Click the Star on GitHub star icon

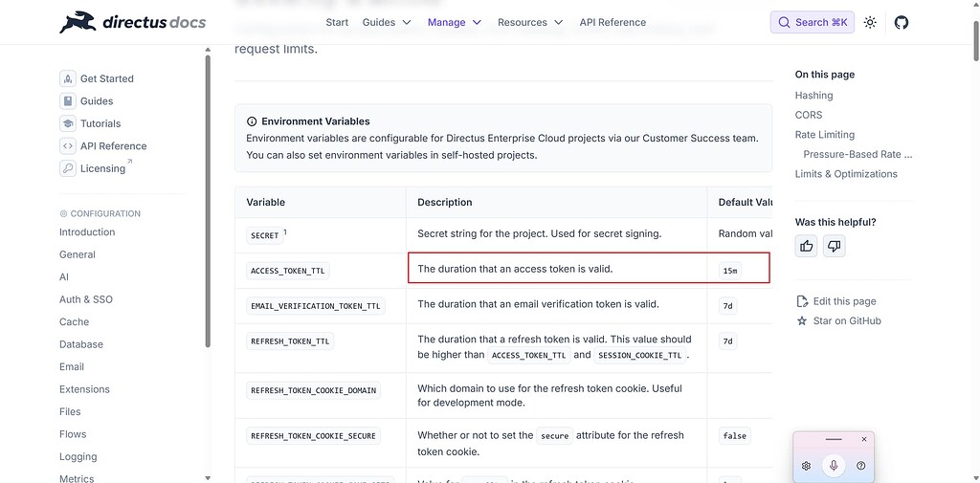point(802,320)
